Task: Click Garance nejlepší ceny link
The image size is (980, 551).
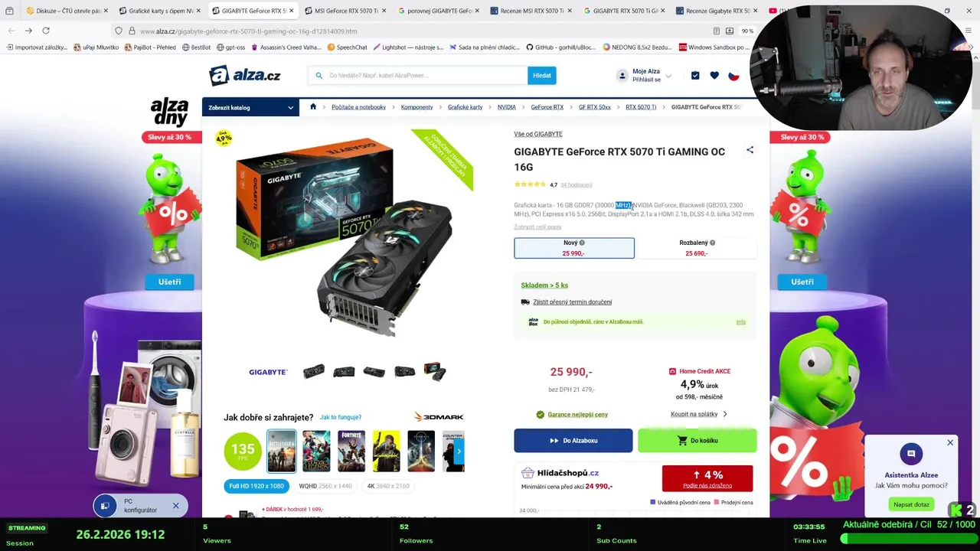Action: click(577, 415)
